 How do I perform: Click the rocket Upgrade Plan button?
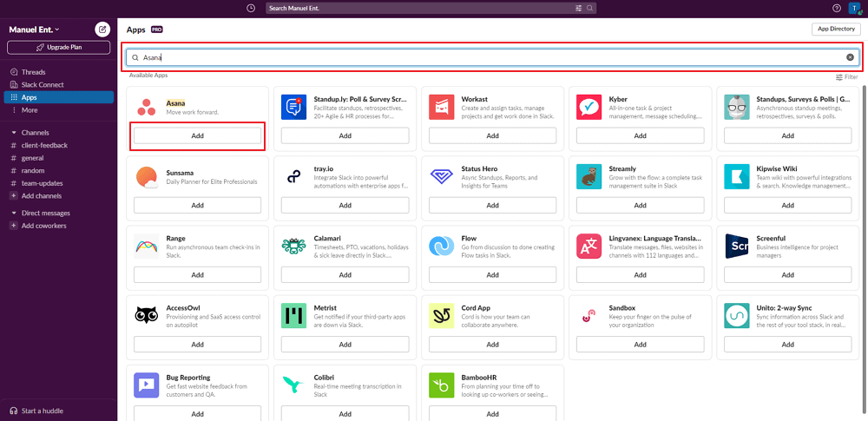pyautogui.click(x=59, y=48)
